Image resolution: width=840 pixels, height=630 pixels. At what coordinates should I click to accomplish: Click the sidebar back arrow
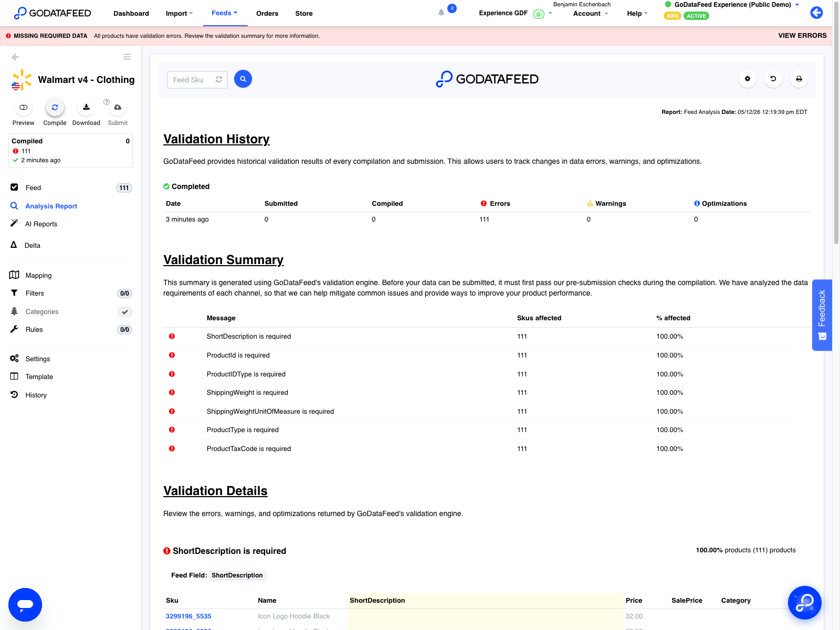[x=15, y=57]
